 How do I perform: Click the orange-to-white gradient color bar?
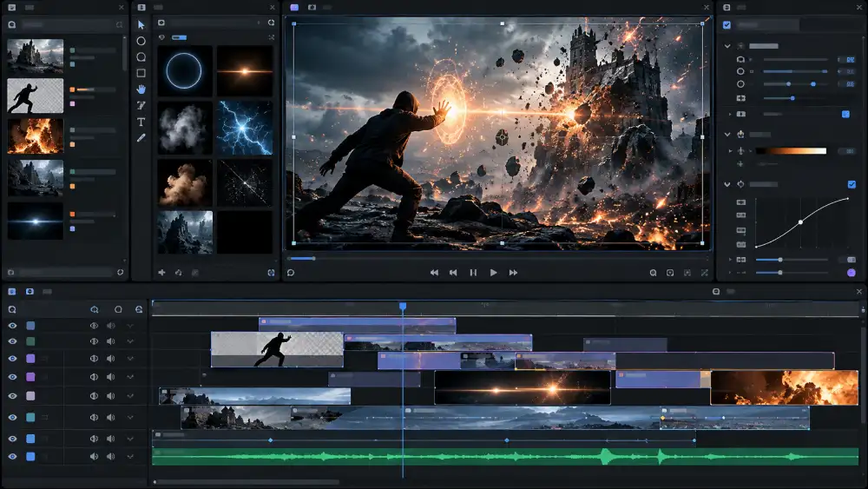pos(791,150)
